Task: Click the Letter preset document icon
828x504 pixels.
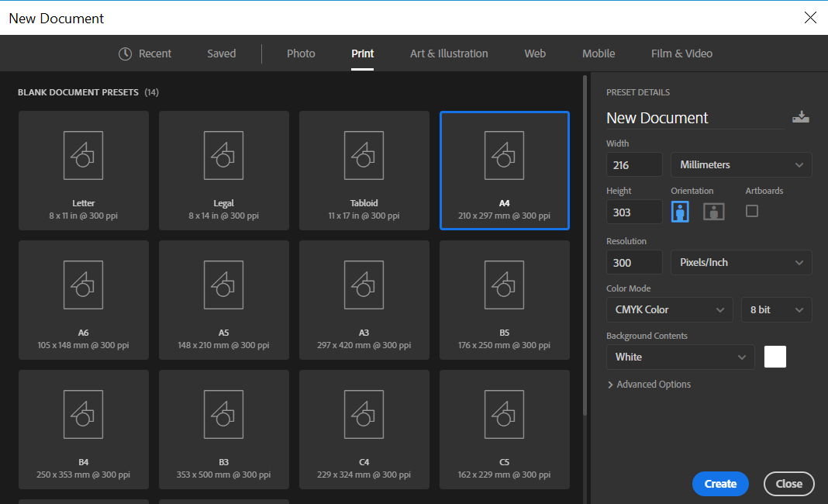Action: coord(84,155)
